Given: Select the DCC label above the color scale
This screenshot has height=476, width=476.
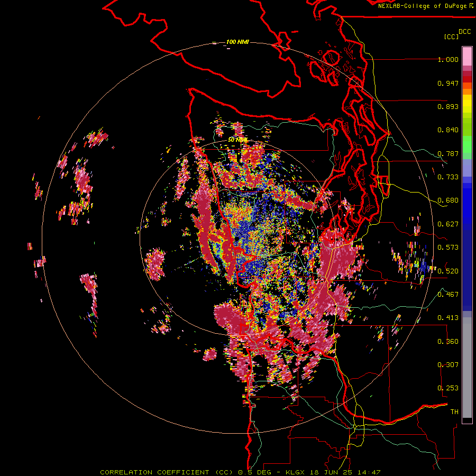Looking at the screenshot, I should click(464, 32).
